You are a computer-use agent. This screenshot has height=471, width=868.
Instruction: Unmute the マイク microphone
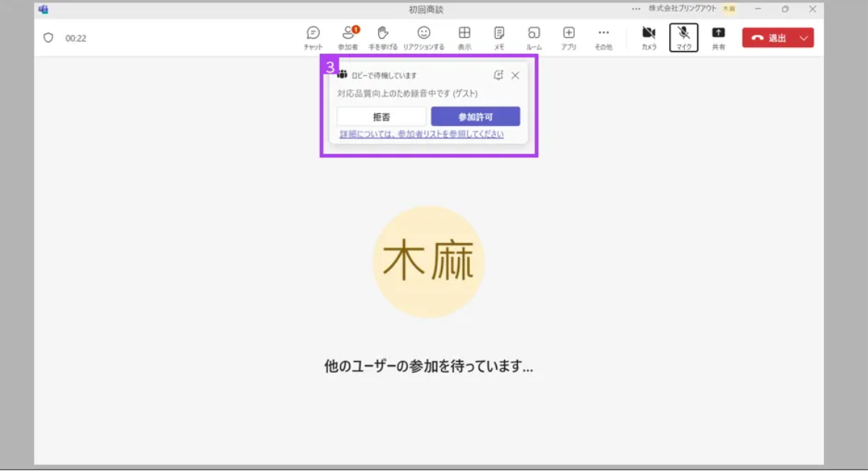coord(683,38)
